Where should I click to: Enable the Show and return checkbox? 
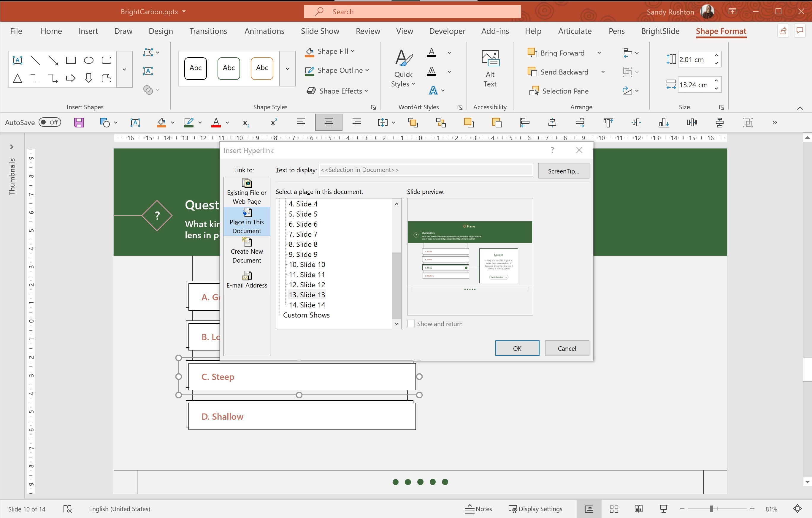click(x=411, y=324)
